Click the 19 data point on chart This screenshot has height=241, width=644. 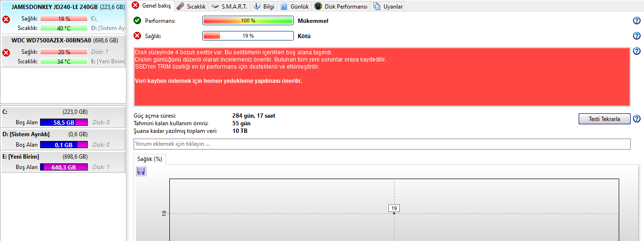[394, 213]
